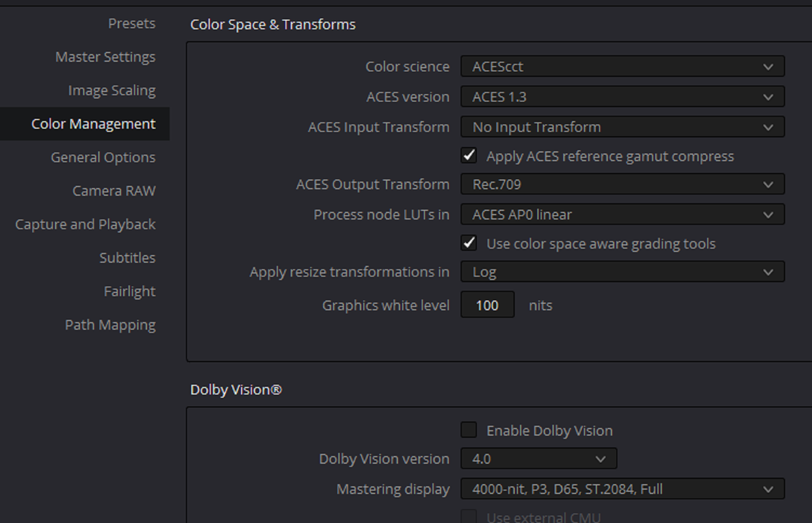Viewport: 812px width, 523px height.
Task: Open the Color science dropdown
Action: pyautogui.click(x=622, y=67)
